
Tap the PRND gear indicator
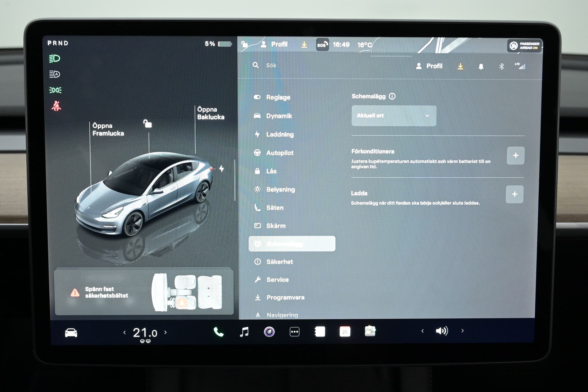point(58,43)
